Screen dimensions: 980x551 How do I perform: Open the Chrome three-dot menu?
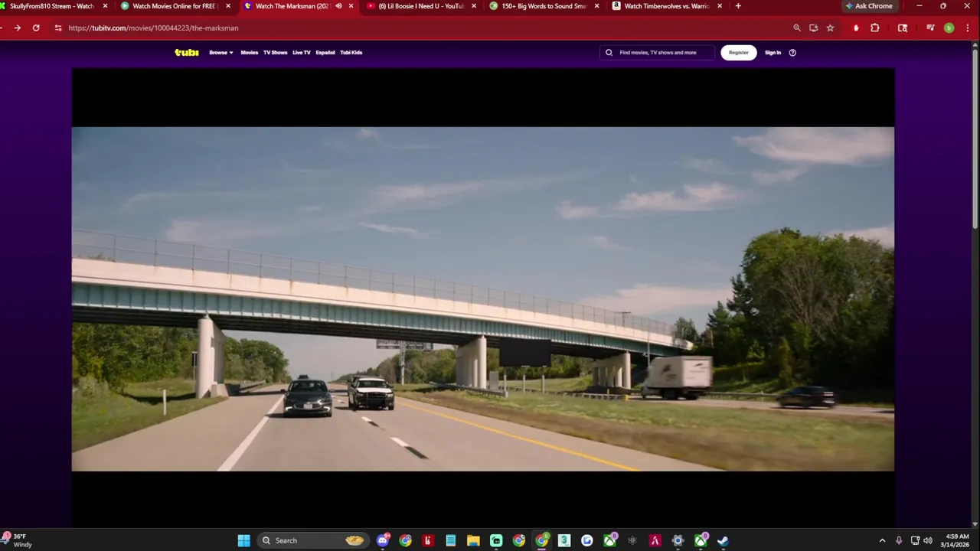click(x=966, y=28)
